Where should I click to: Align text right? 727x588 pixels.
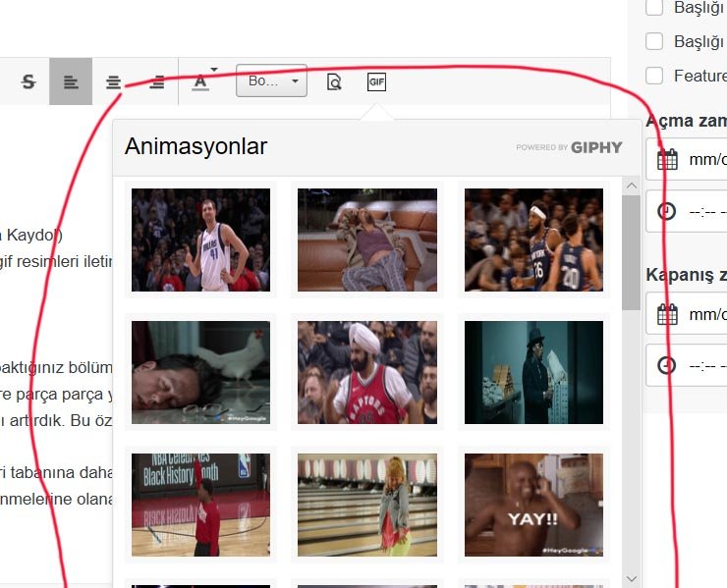[157, 82]
